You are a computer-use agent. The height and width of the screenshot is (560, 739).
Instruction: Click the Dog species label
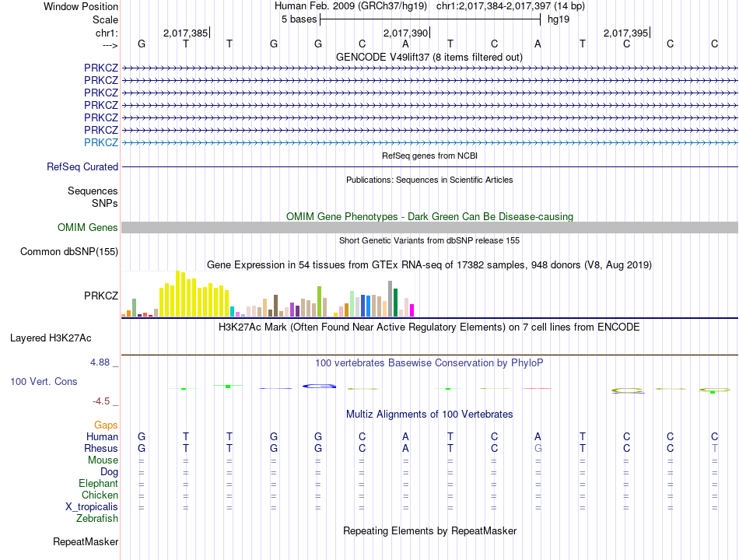[109, 472]
